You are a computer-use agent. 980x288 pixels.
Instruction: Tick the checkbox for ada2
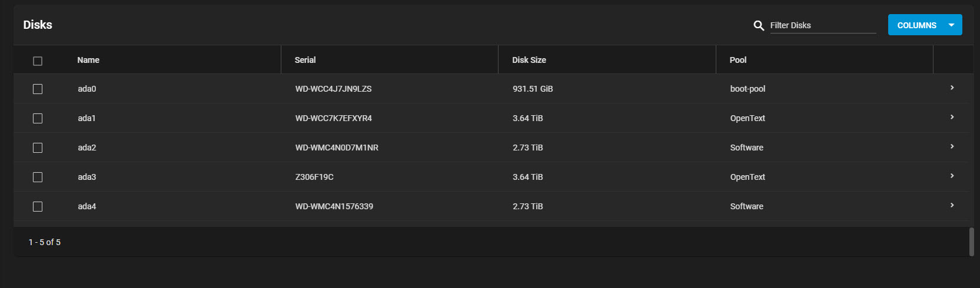pos(38,148)
